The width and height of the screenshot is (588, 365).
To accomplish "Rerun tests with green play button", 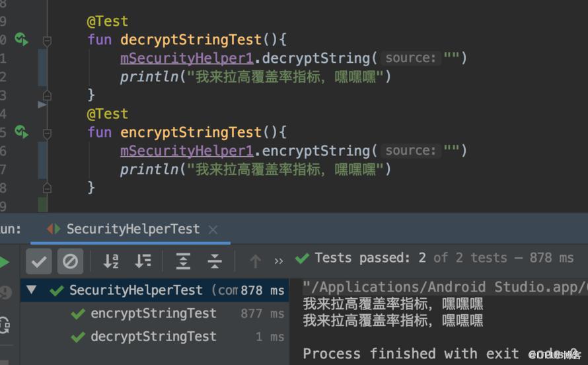I will (4, 263).
